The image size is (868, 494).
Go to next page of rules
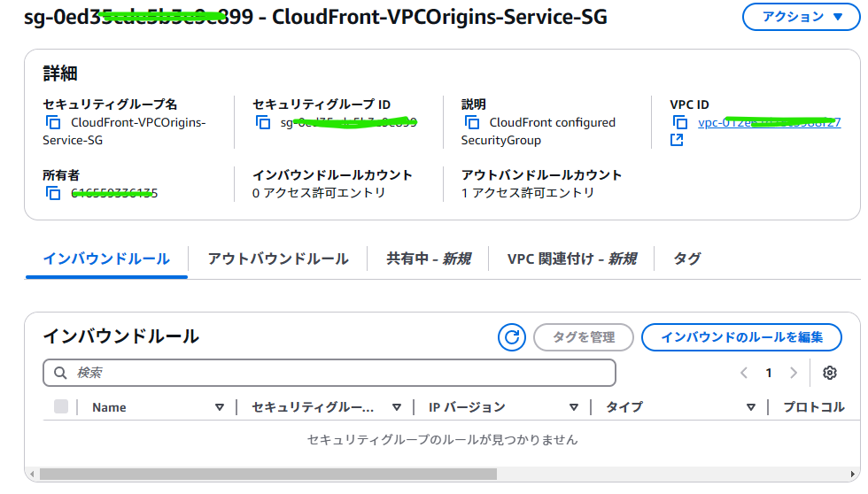794,373
